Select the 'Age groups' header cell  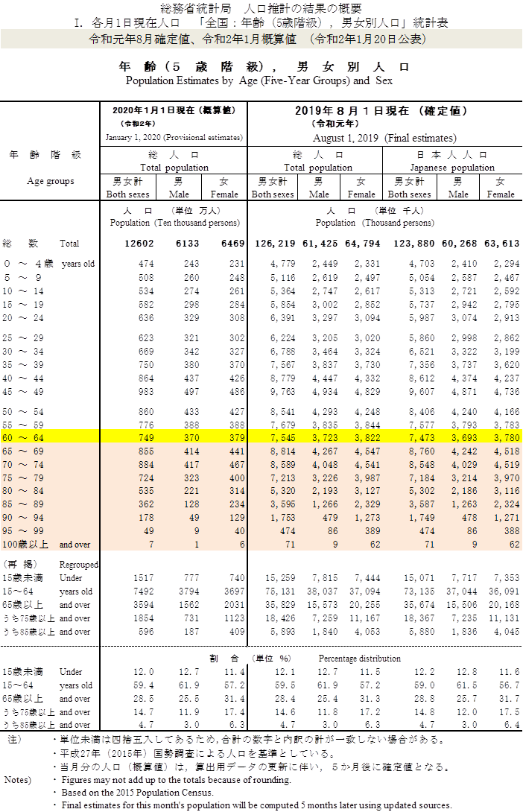pyautogui.click(x=51, y=181)
